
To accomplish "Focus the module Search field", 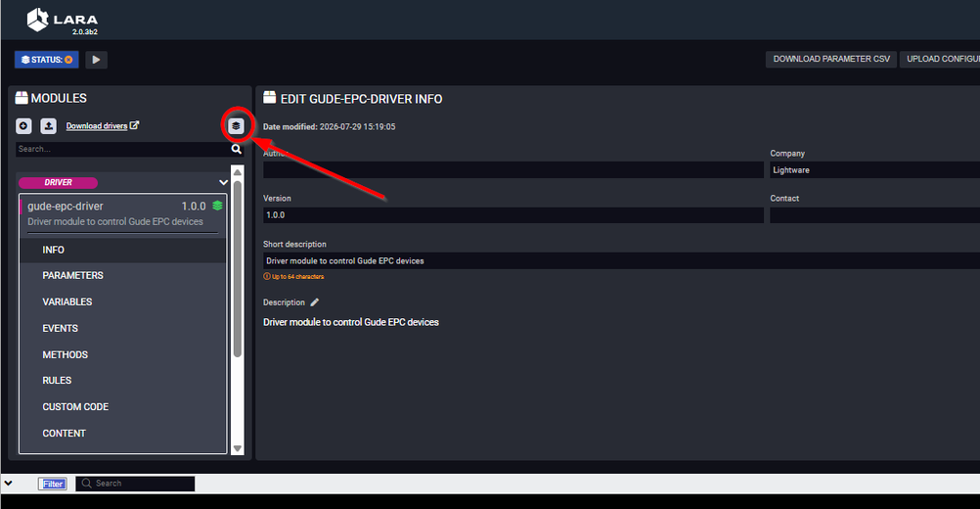I will (x=122, y=149).
